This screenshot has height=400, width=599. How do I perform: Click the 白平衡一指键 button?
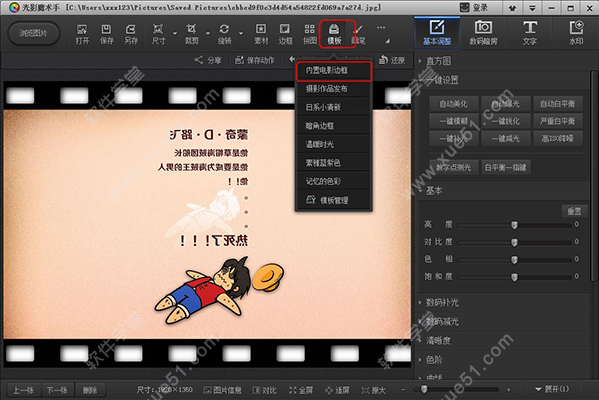pos(505,167)
